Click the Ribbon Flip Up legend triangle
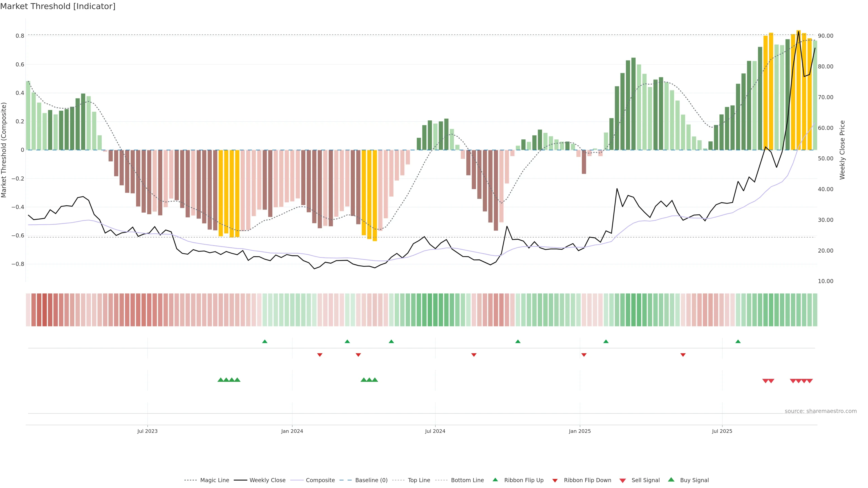868x488 pixels. coord(495,480)
